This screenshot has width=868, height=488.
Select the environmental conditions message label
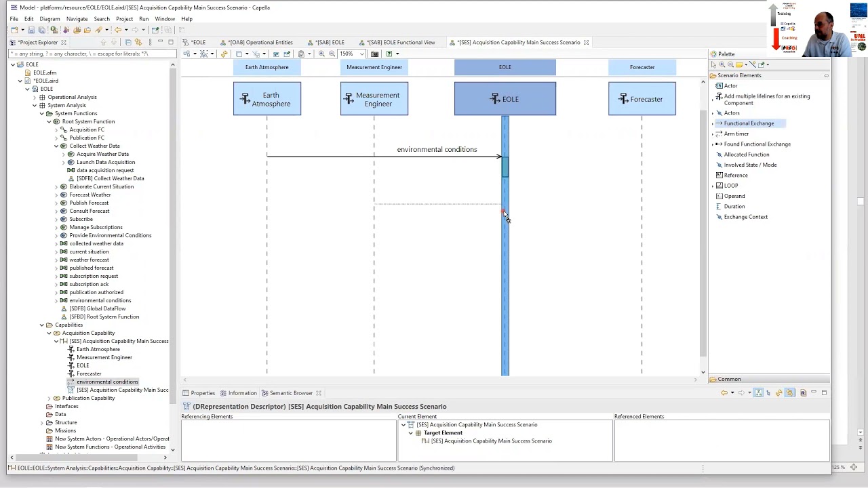tap(437, 149)
